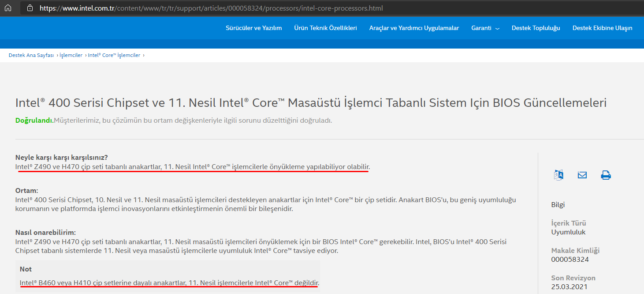This screenshot has width=644, height=294.
Task: Expand the Garanti dropdown menu
Action: click(485, 28)
